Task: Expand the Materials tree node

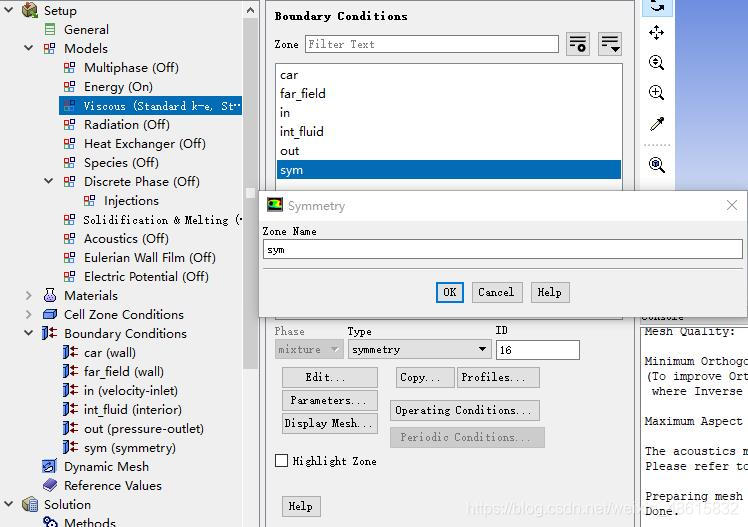Action: pyautogui.click(x=29, y=295)
